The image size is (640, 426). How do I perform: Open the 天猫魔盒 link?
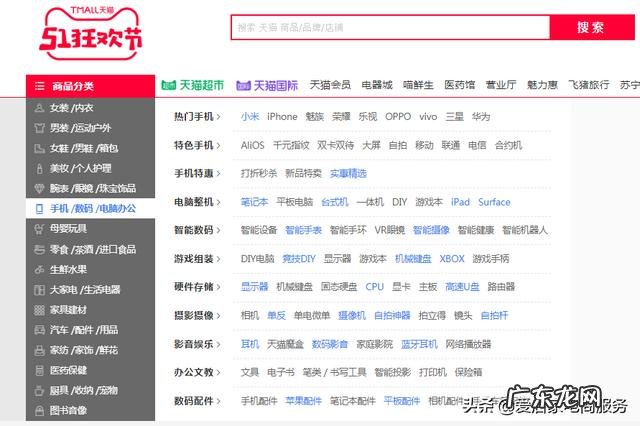pos(285,344)
